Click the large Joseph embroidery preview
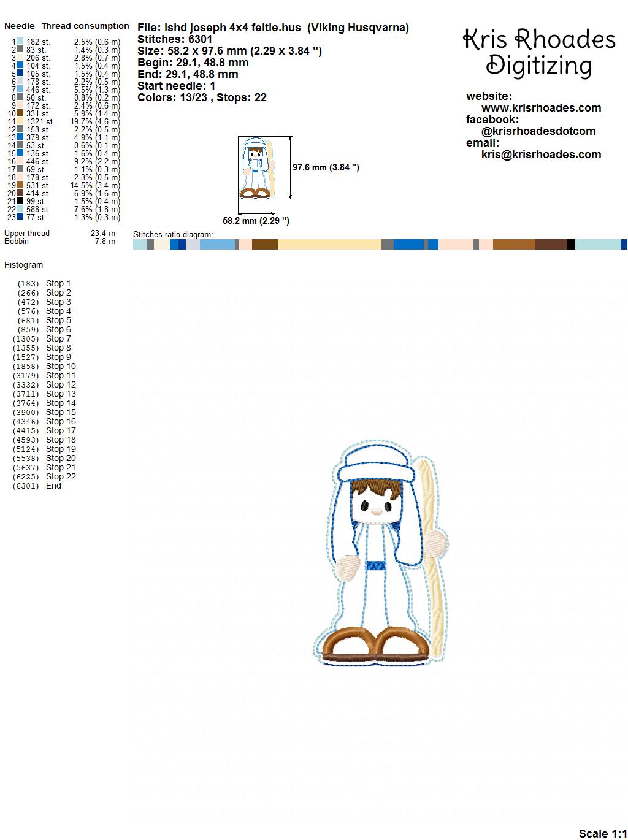The image size is (628, 840). [x=382, y=552]
